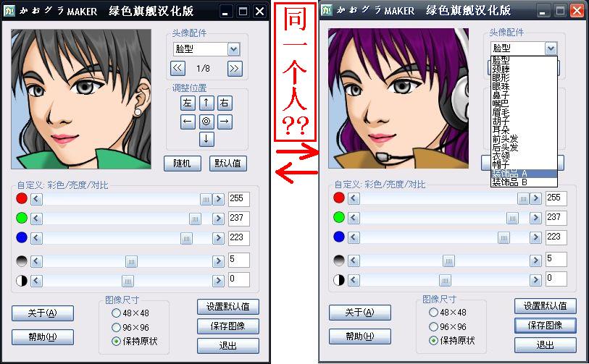Increase red value arrow in left window

tap(218, 199)
